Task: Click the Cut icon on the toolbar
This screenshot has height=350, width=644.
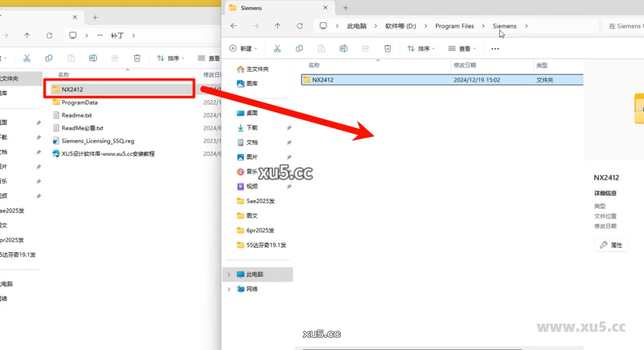Action: point(277,48)
